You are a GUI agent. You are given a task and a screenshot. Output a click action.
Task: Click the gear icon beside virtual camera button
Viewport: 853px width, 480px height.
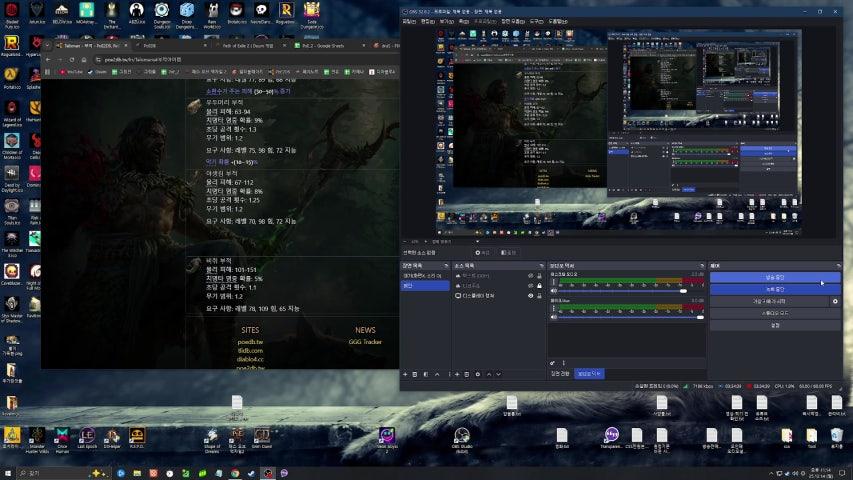click(x=835, y=301)
